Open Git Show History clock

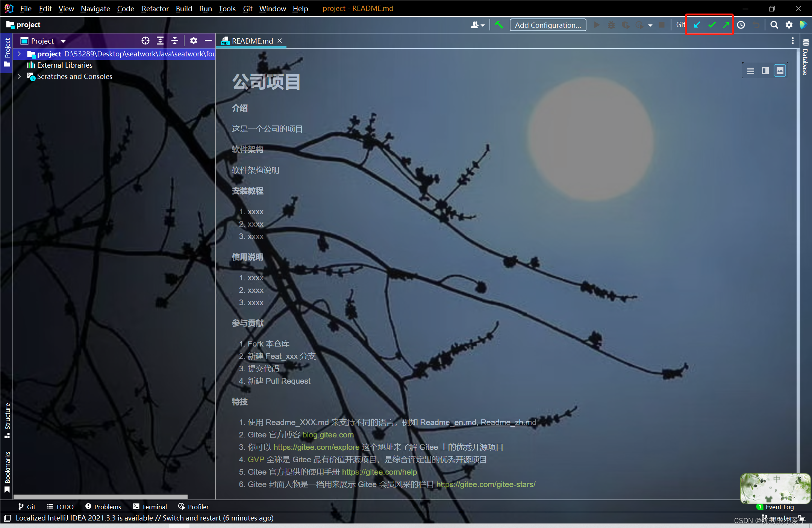[741, 25]
